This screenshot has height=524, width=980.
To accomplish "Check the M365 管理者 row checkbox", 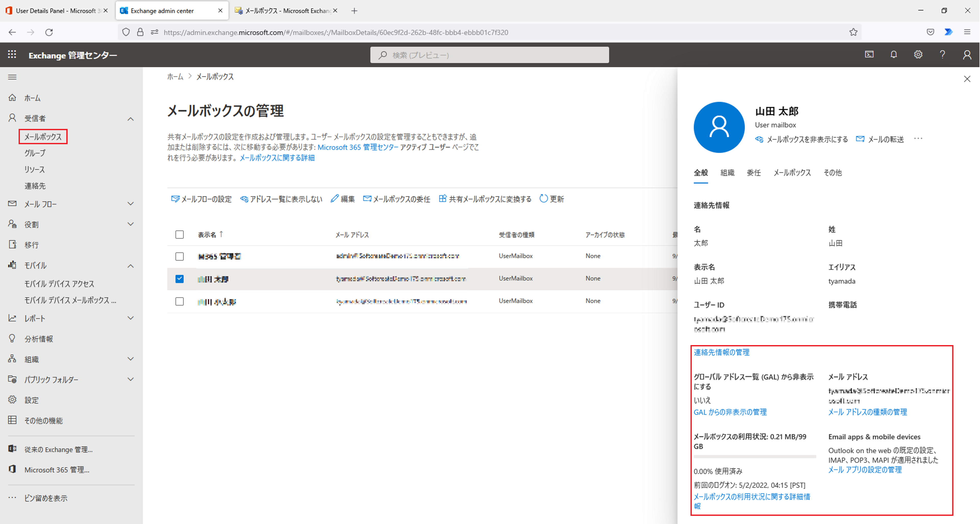I will click(180, 257).
